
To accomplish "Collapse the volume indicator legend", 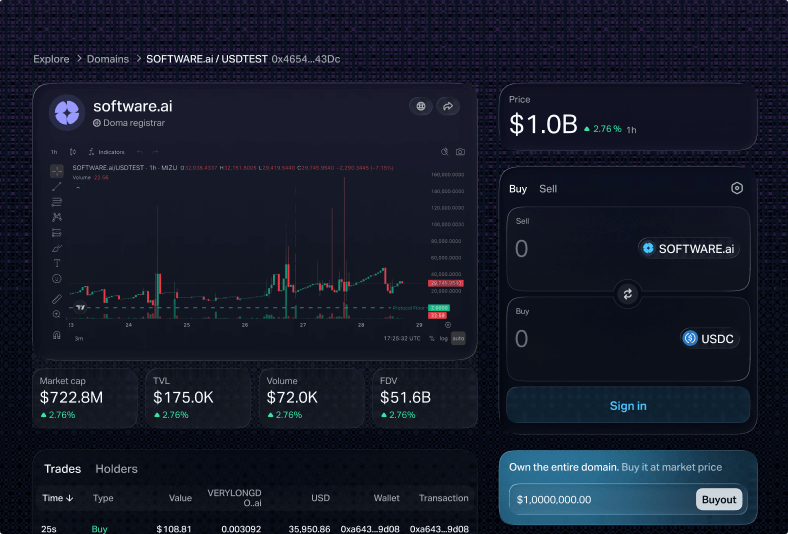I will [78, 187].
